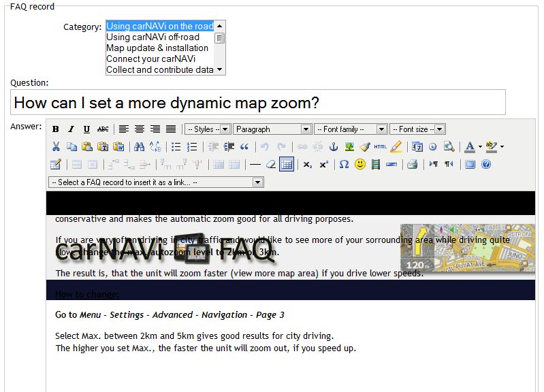The height and width of the screenshot is (392, 544).
Task: Insert embedded media with film icon
Action: pos(376,165)
